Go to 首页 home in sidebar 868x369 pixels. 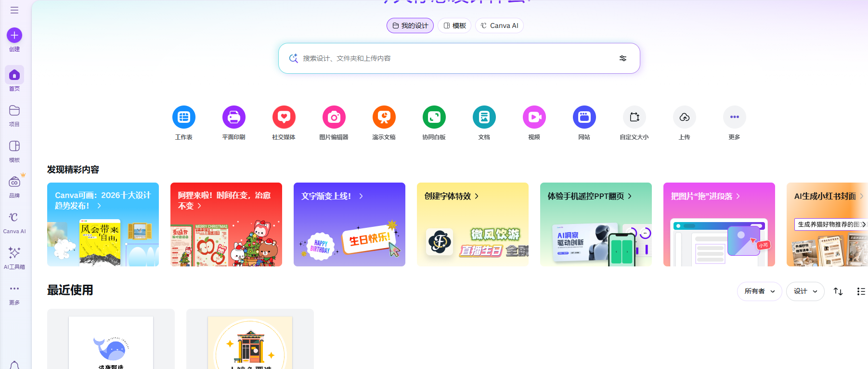[x=14, y=79]
